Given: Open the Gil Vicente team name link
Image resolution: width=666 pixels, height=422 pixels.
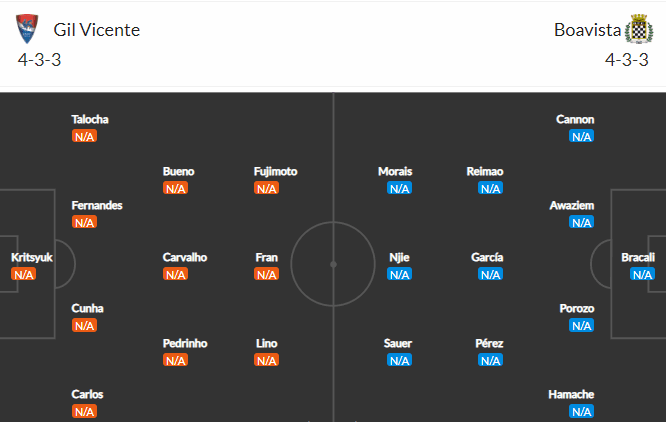Looking at the screenshot, I should [x=96, y=30].
